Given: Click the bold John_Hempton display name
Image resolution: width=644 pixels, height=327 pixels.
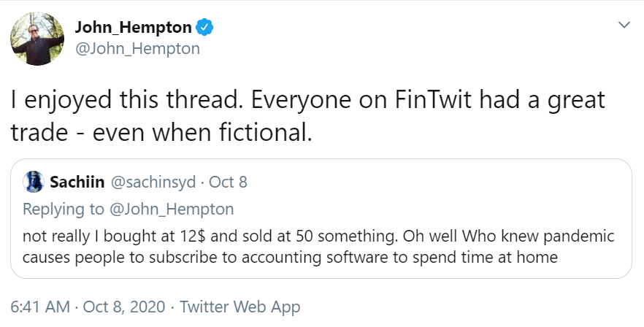Looking at the screenshot, I should (x=133, y=28).
